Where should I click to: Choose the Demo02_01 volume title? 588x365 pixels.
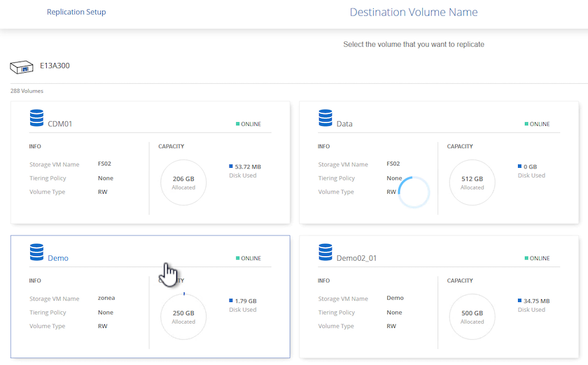click(x=357, y=259)
